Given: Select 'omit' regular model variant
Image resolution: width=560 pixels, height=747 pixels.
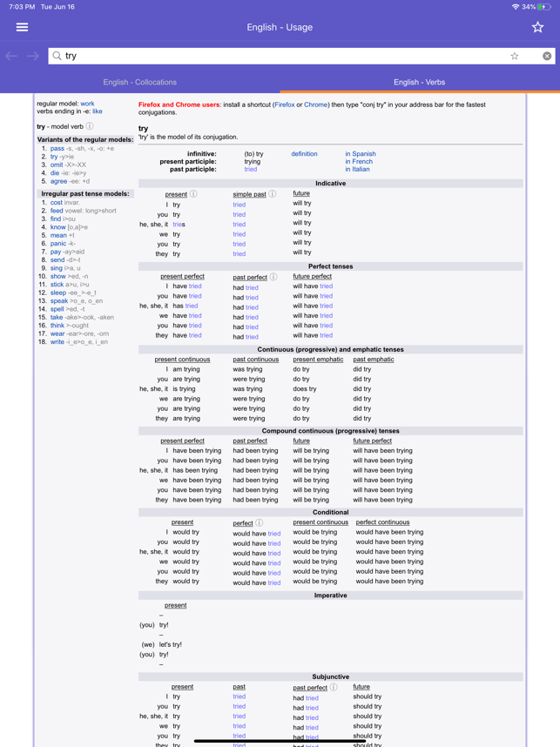Looking at the screenshot, I should 57,165.
